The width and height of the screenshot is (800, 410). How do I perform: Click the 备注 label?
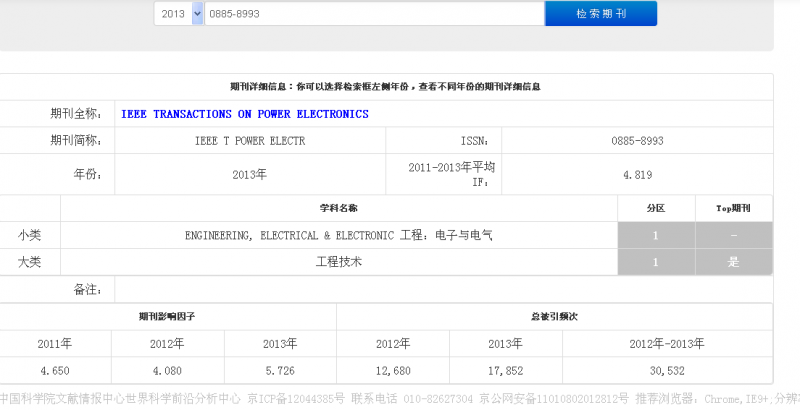[x=87, y=290]
